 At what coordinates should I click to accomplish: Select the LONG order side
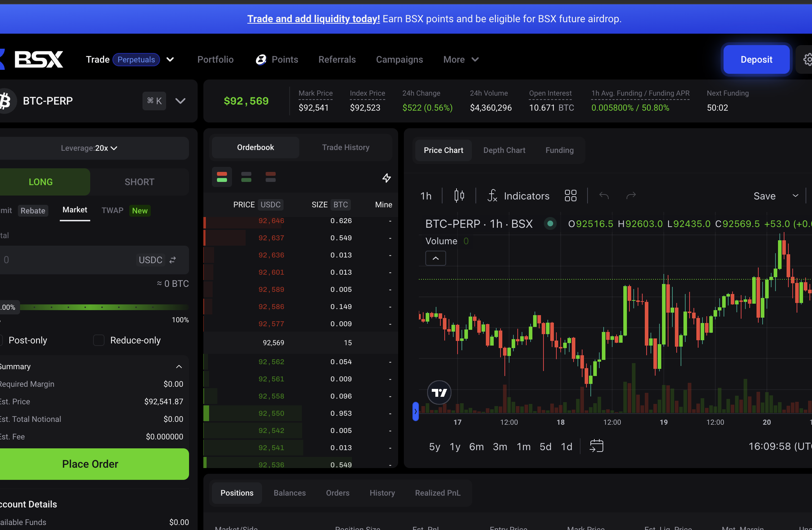coord(41,182)
